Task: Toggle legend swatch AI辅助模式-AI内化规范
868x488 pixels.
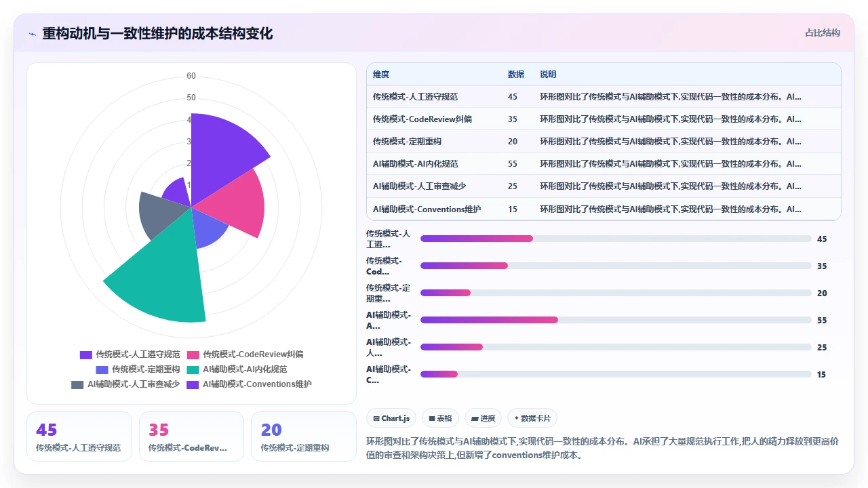Action: coord(193,369)
